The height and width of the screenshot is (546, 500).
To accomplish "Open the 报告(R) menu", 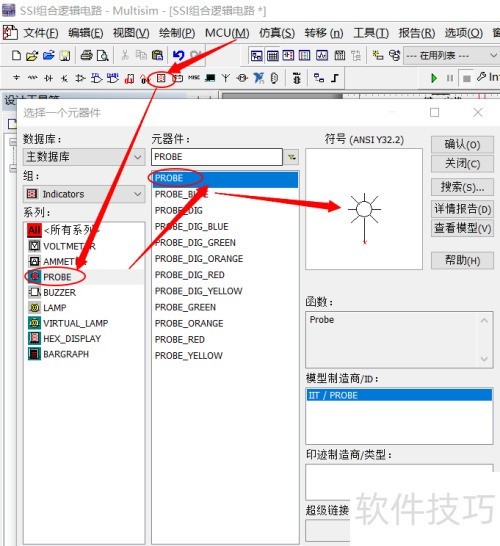I will pos(417,33).
